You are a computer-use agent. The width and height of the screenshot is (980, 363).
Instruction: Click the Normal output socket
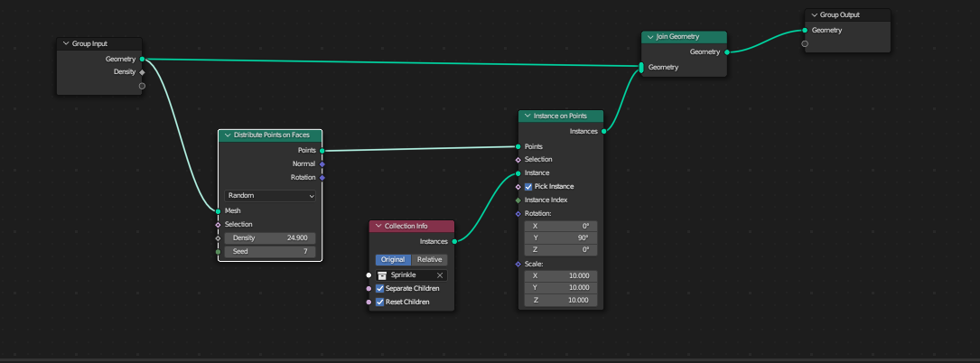[322, 164]
